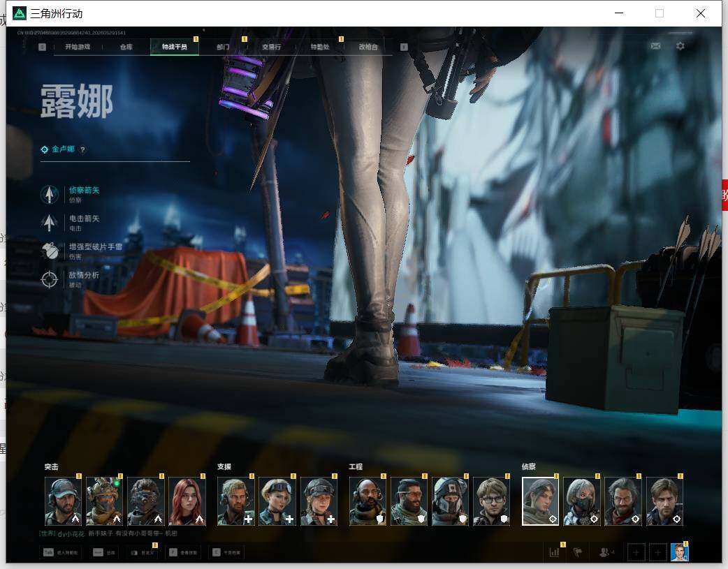
Task: Select last 侦察 operator with brown hair
Action: [664, 501]
